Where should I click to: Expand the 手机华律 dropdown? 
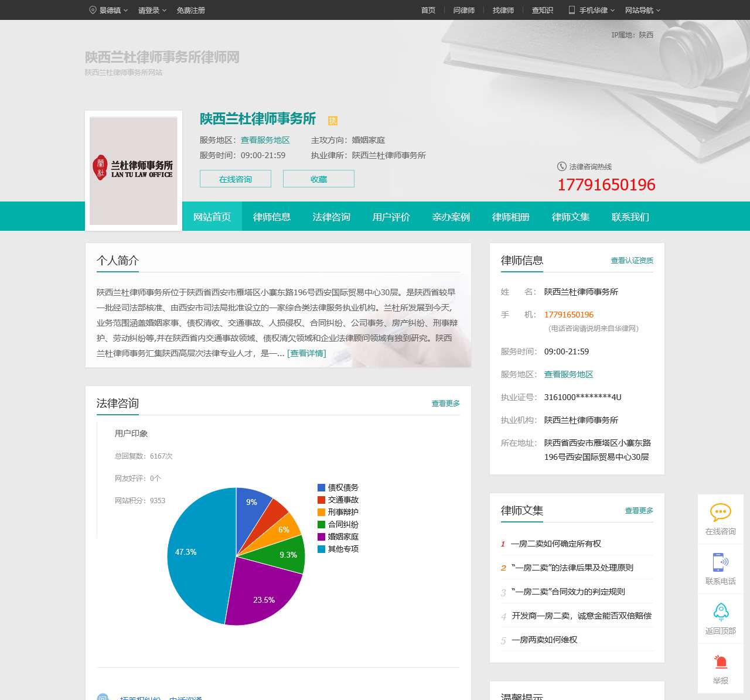597,10
